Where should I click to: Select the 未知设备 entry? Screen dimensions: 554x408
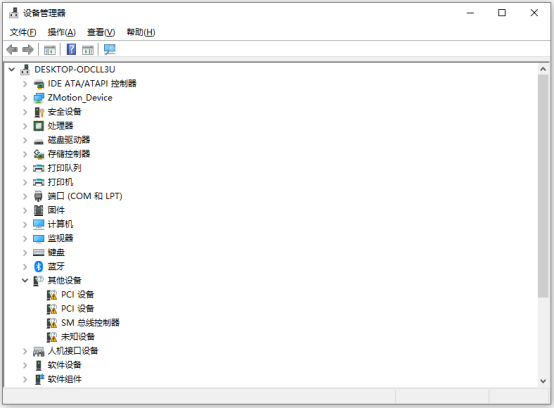click(x=78, y=337)
